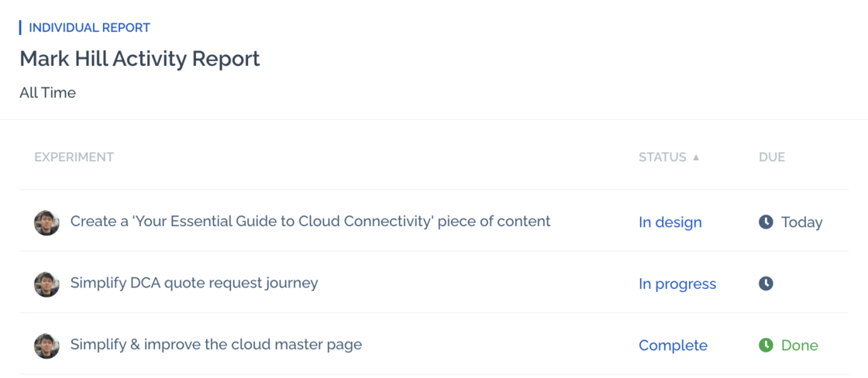Click the clock icon beside Today
The width and height of the screenshot is (868, 378).
pos(766,222)
